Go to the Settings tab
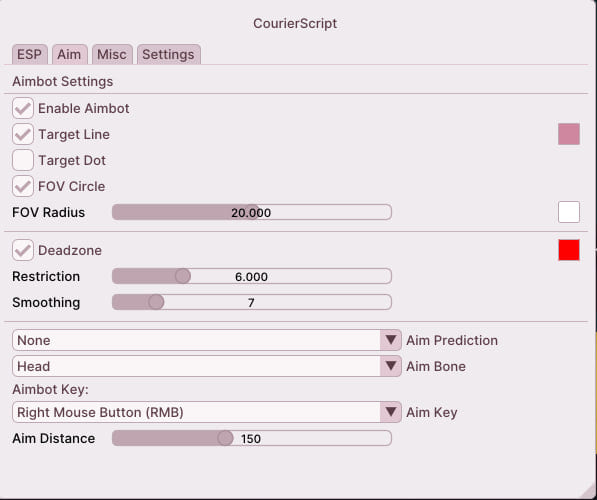The width and height of the screenshot is (597, 500). [x=169, y=54]
